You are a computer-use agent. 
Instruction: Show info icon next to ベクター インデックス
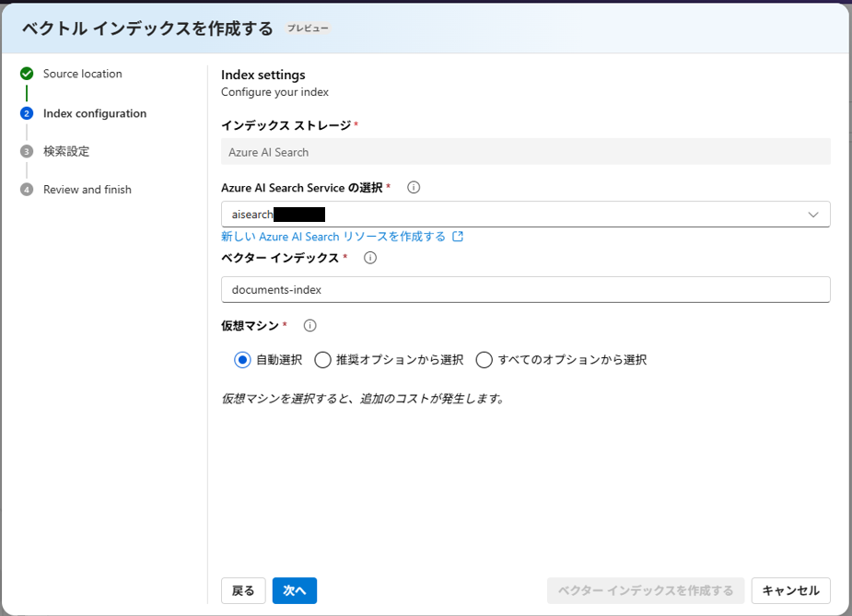click(370, 258)
